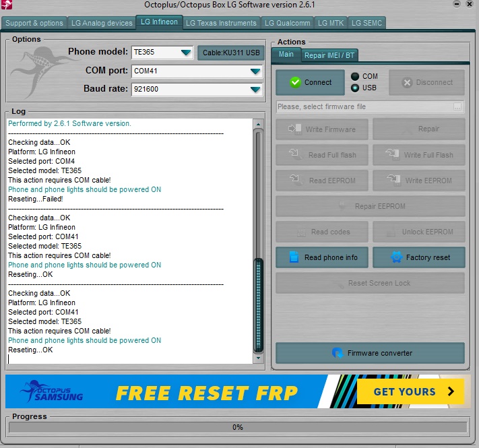The image size is (479, 448).
Task: Click the log scroll up arrow
Action: pos(259,124)
